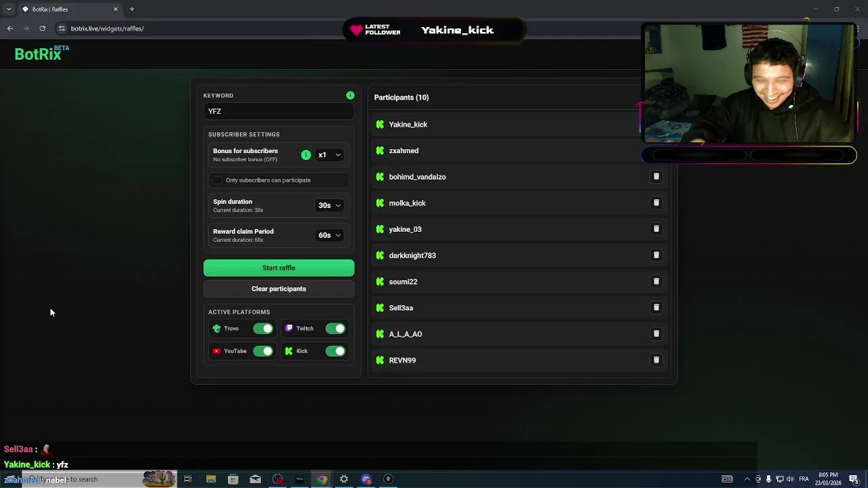
Task: Remove darkknight783 with the trash icon
Action: click(x=656, y=256)
